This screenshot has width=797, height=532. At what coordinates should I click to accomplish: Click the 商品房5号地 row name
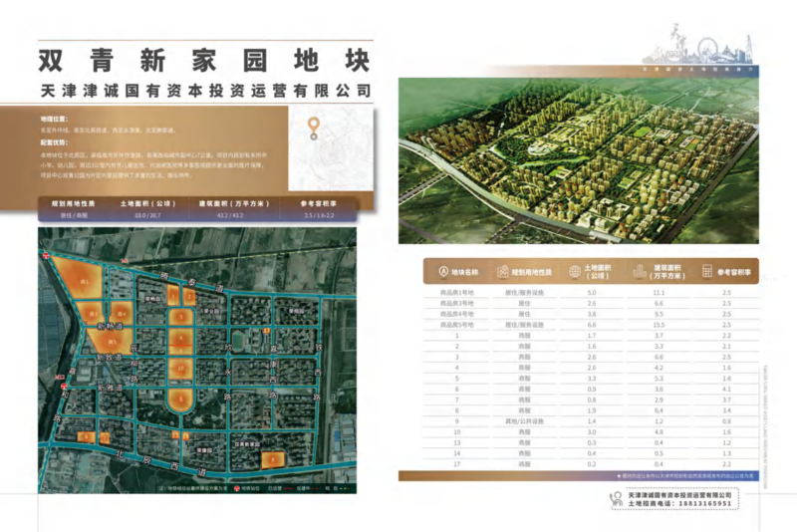coord(457,325)
